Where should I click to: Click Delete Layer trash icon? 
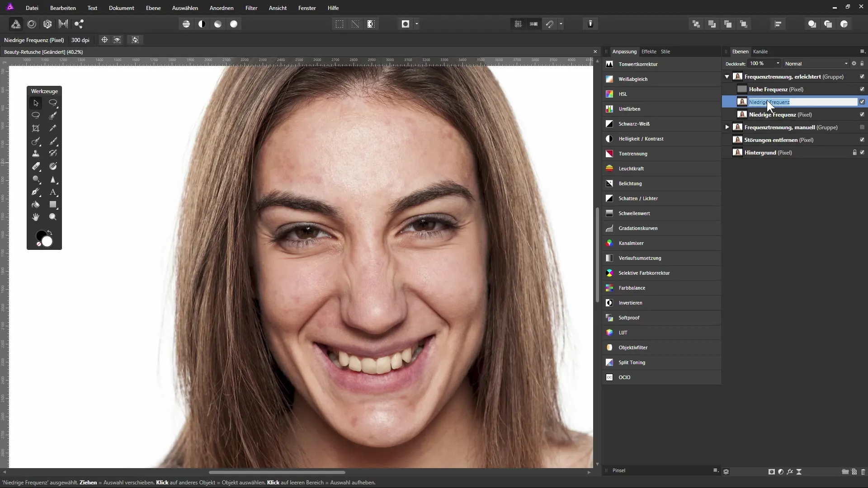click(863, 472)
